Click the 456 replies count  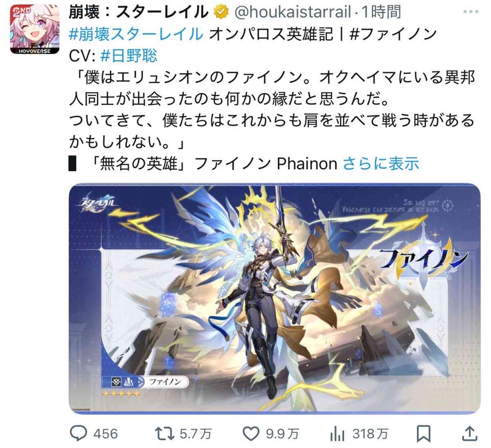(x=106, y=434)
